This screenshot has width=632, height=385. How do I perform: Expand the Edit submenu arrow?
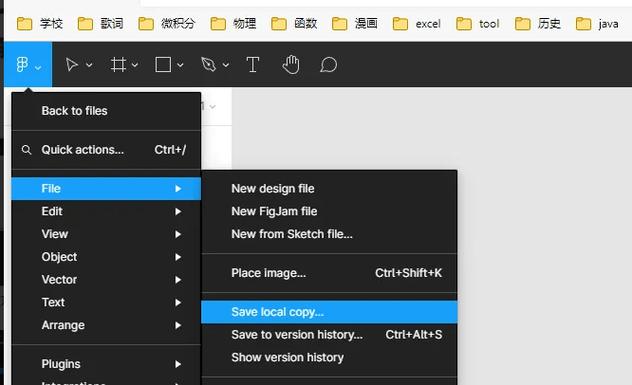(178, 212)
